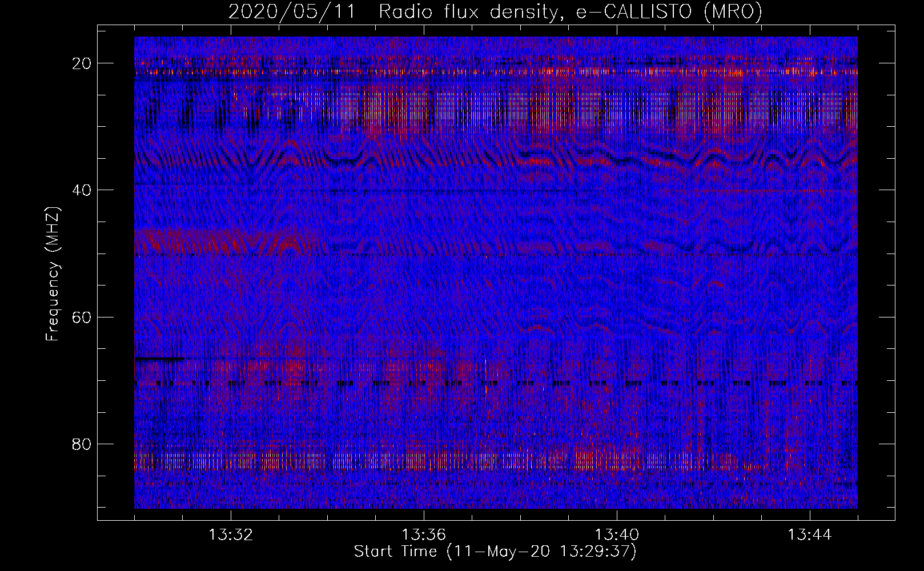Image resolution: width=924 pixels, height=571 pixels.
Task: Click the 'Frequency (MHZ)' y-axis label
Action: [x=53, y=275]
